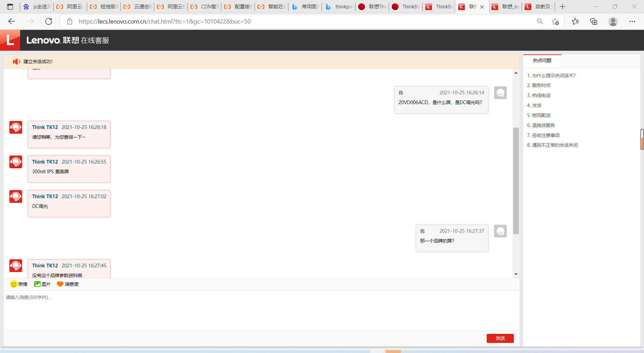Click the 建立会话成功! notice text
The image size is (644, 353).
(x=38, y=61)
